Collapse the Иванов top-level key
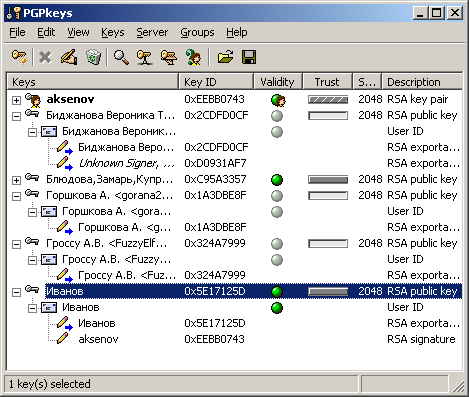This screenshot has height=397, width=469. [16, 292]
